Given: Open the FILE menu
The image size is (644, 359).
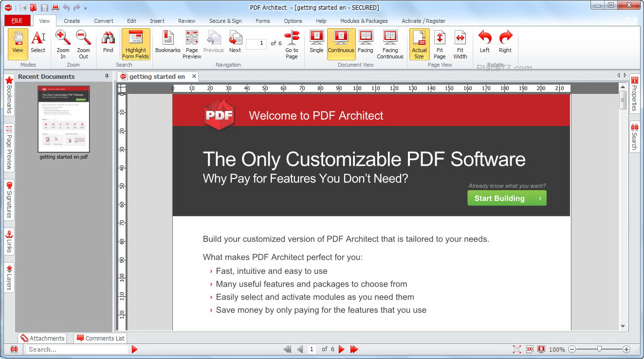Looking at the screenshot, I should tap(17, 20).
